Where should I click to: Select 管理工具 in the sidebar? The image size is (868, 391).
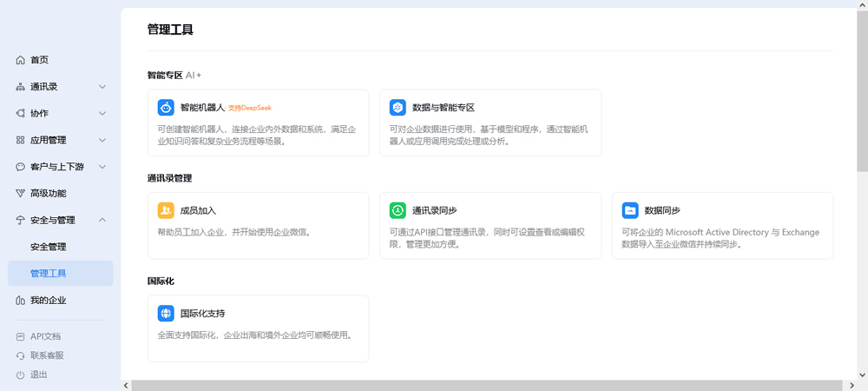click(49, 274)
